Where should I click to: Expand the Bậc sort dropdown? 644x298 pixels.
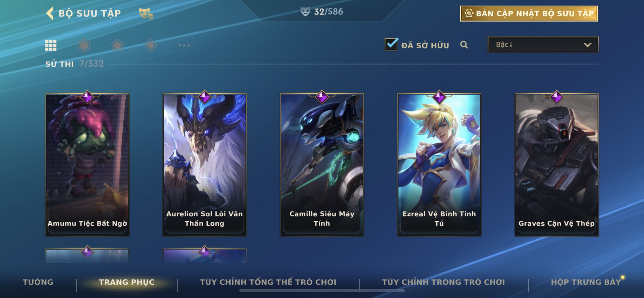pos(543,45)
